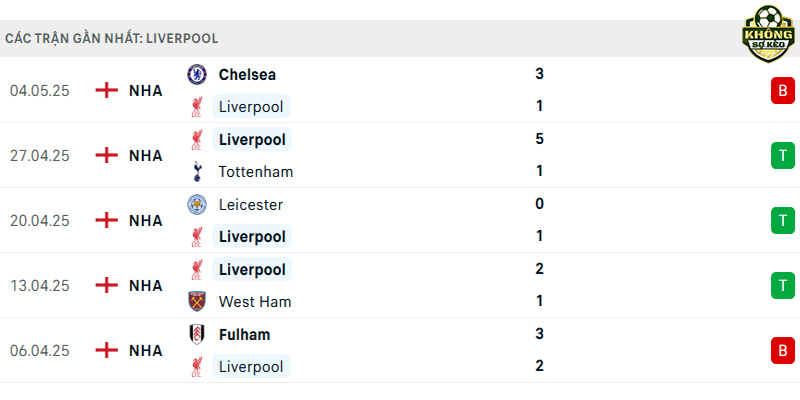Click the Tottenham club crest icon
Image resolution: width=800 pixels, height=400 pixels.
pyautogui.click(x=196, y=171)
